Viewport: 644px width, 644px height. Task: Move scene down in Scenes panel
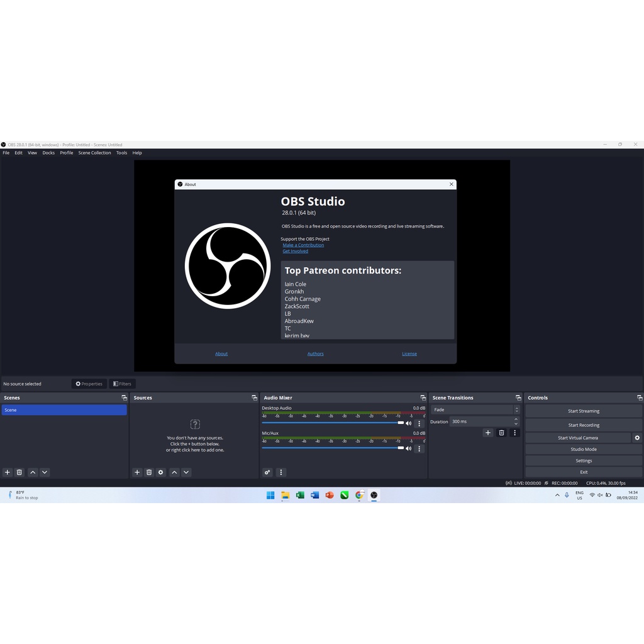45,472
